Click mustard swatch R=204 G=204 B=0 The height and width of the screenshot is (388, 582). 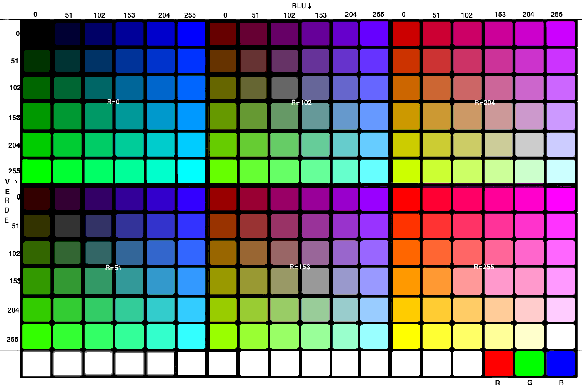click(x=406, y=145)
